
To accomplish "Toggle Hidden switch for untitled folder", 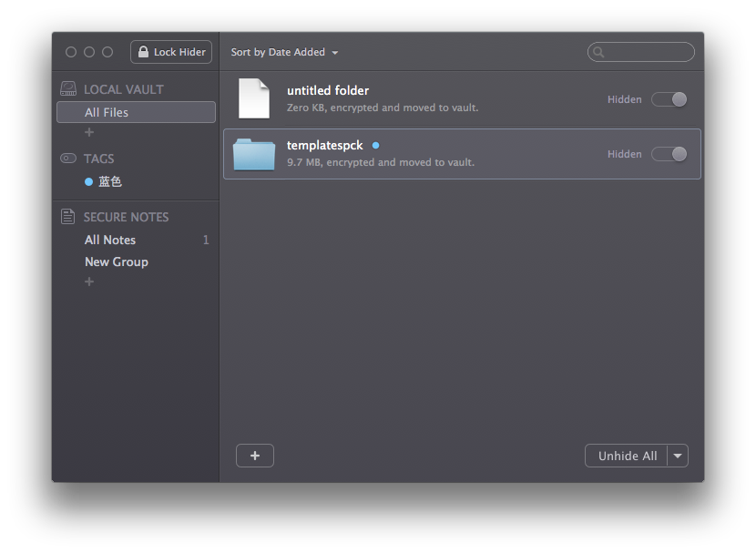I will [669, 99].
